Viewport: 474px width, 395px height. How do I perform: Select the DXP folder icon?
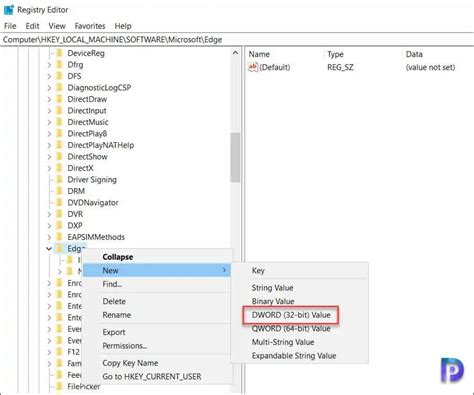[x=59, y=225]
